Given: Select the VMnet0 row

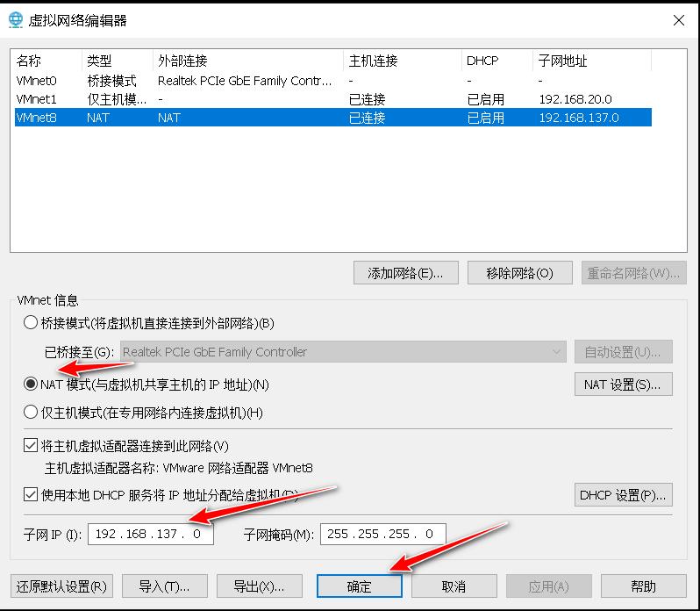Looking at the screenshot, I should click(x=333, y=81).
